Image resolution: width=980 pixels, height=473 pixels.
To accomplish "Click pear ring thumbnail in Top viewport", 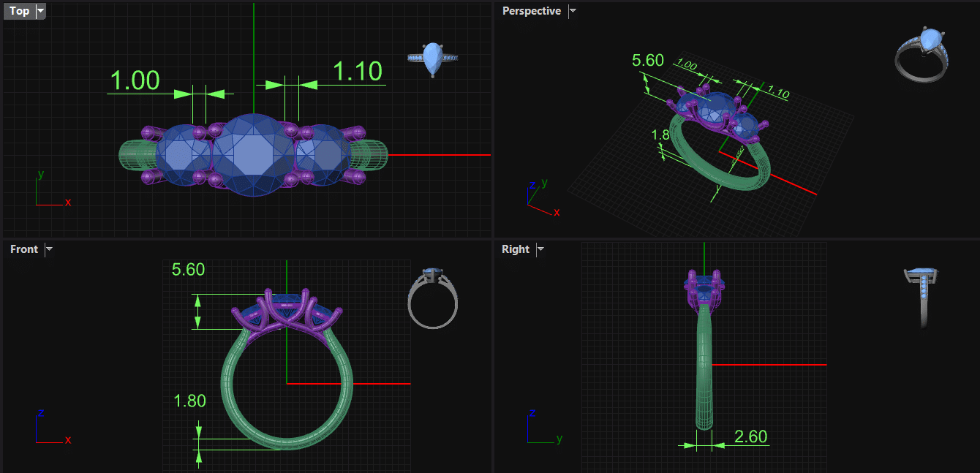I will point(432,58).
